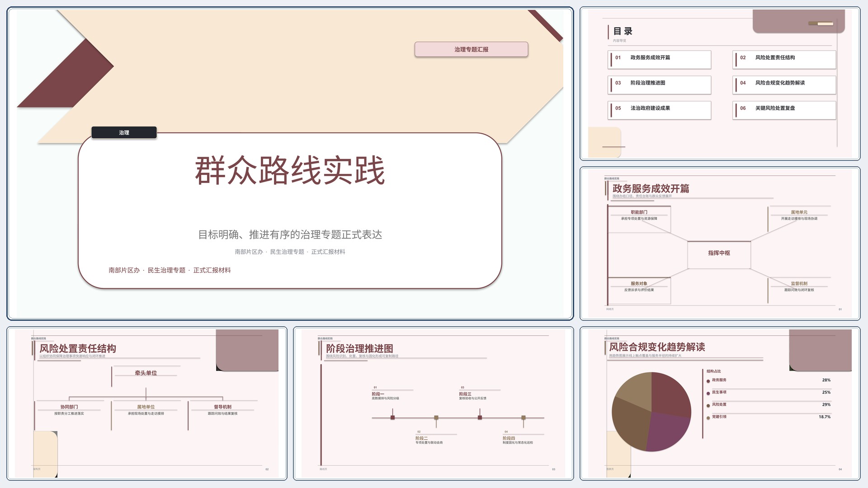This screenshot has height=488, width=868.
Task: Click timeline marker for 阶段一
Action: coord(392,418)
